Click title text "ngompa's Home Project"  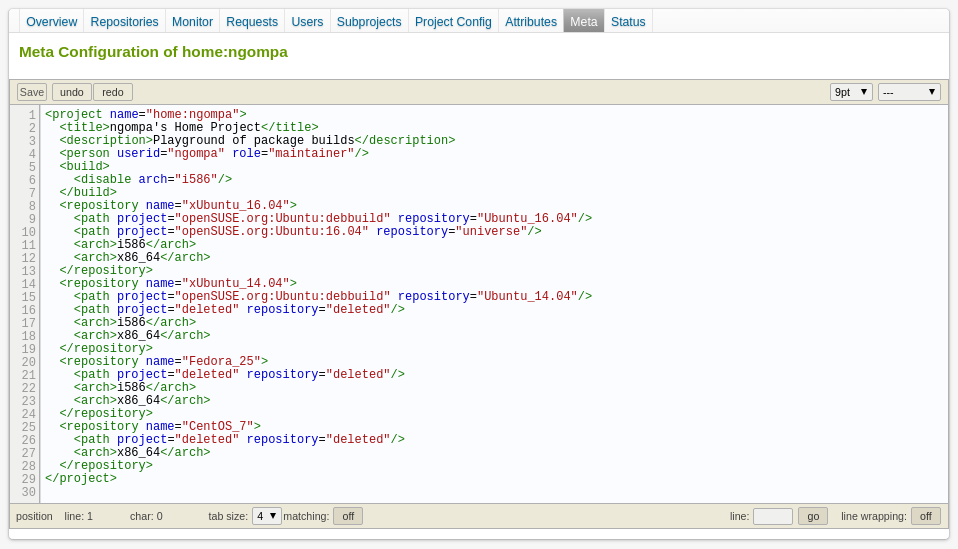click(x=185, y=127)
